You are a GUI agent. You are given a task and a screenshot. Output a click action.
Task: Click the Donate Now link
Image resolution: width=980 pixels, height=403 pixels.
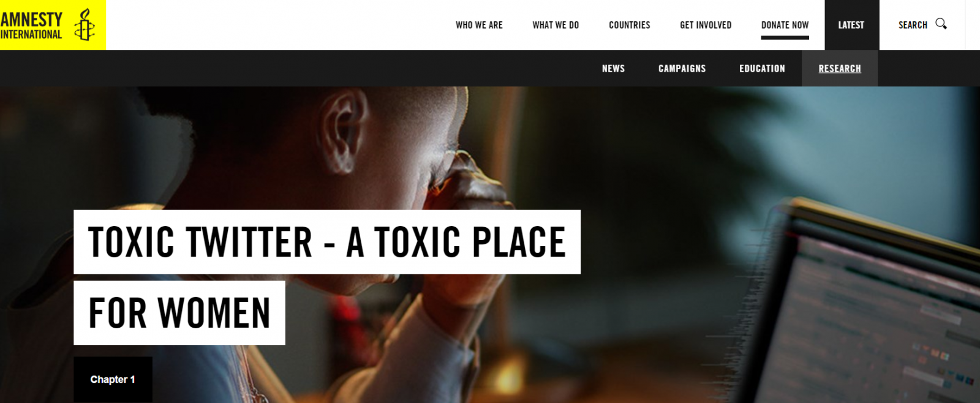pos(785,25)
